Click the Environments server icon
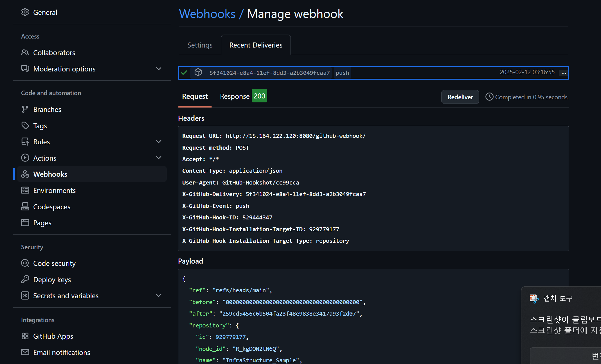 click(x=25, y=190)
